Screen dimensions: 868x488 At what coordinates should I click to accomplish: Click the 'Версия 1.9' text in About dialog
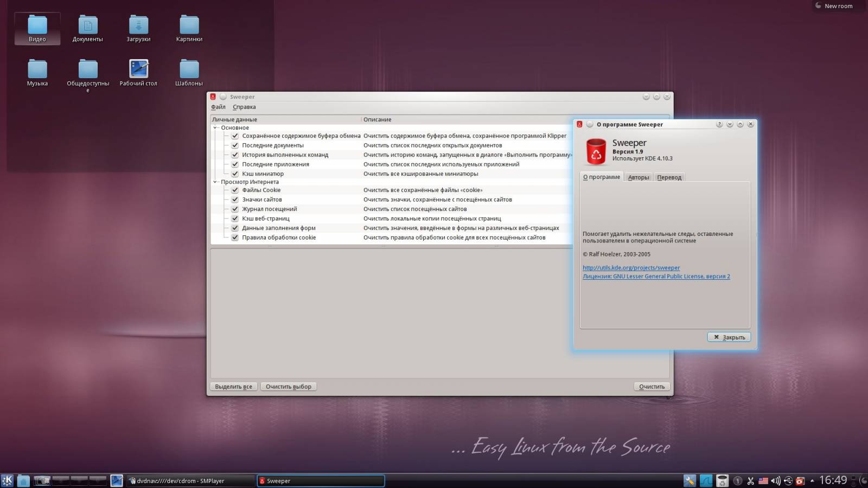pyautogui.click(x=628, y=152)
